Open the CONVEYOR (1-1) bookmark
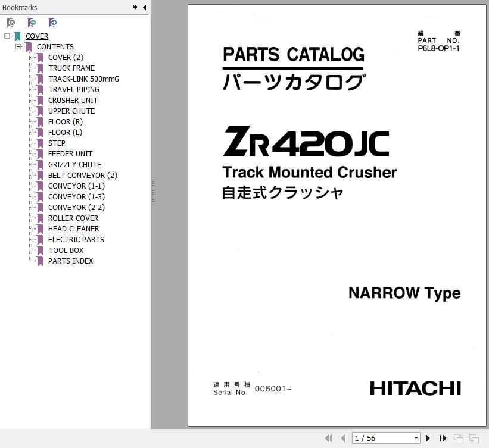Viewport: 489px width, 448px height. tap(76, 186)
